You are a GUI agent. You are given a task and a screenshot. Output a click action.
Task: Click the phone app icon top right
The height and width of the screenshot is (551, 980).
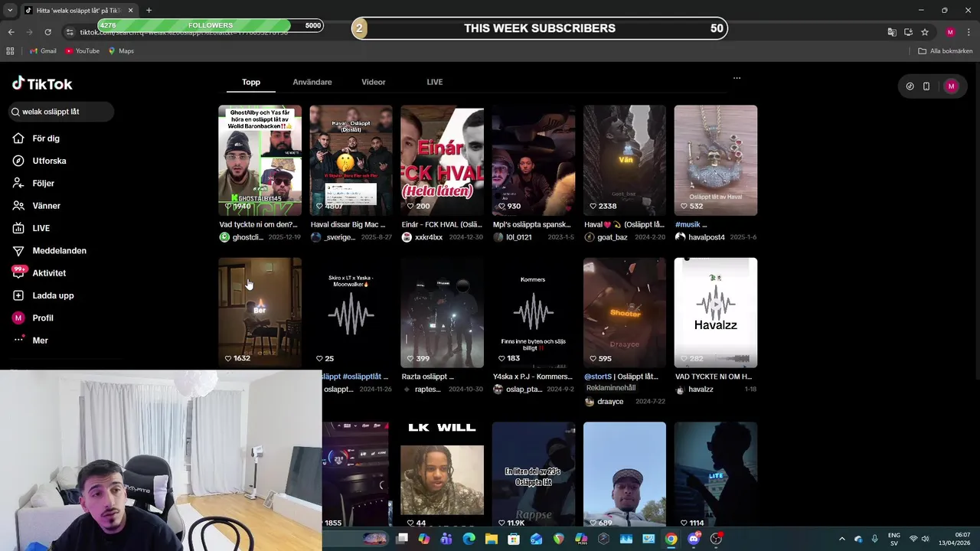pos(926,86)
